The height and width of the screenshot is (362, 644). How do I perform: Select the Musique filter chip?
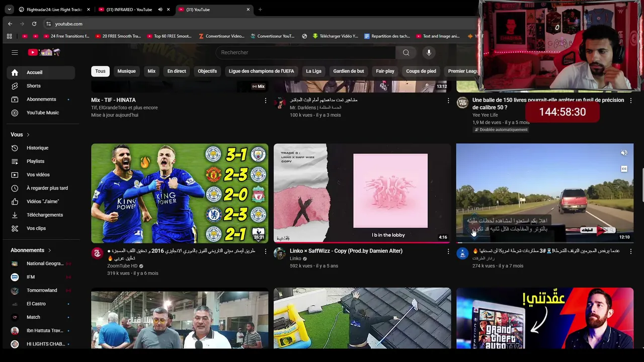[126, 71]
